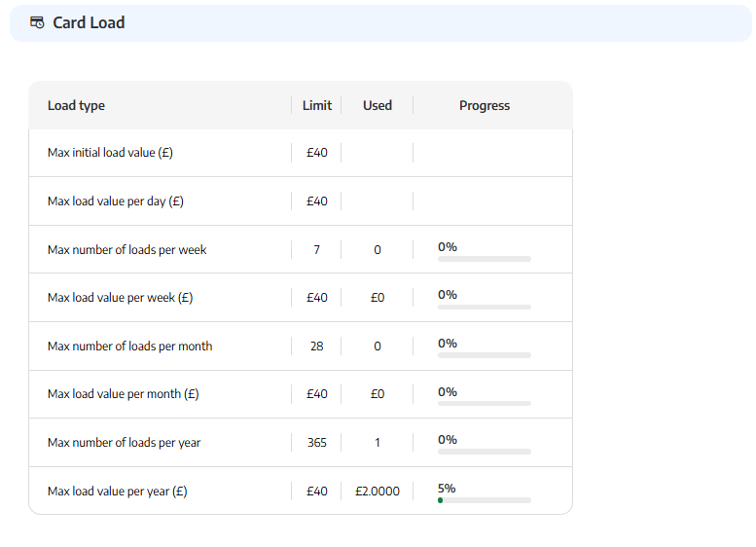Click progress bar for loads per year

[x=485, y=452]
